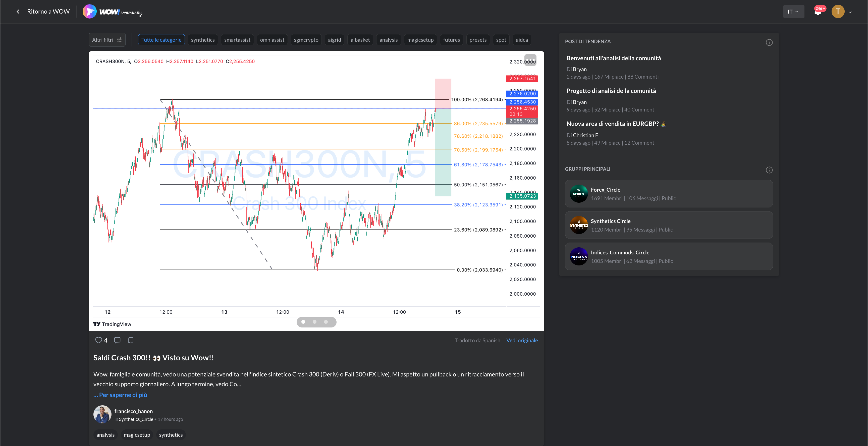The width and height of the screenshot is (868, 446).
Task: Select the analysis tag below the post
Action: coord(105,435)
